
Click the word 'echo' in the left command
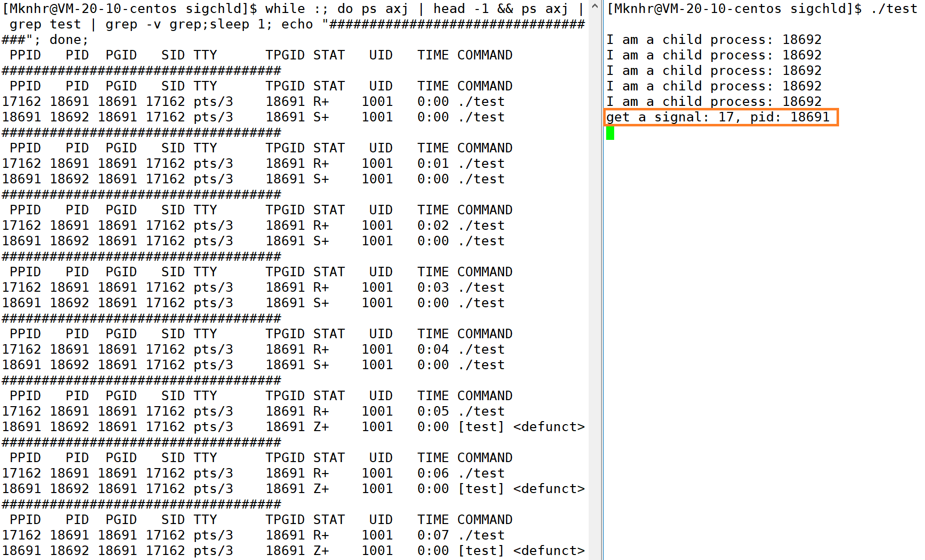point(297,24)
